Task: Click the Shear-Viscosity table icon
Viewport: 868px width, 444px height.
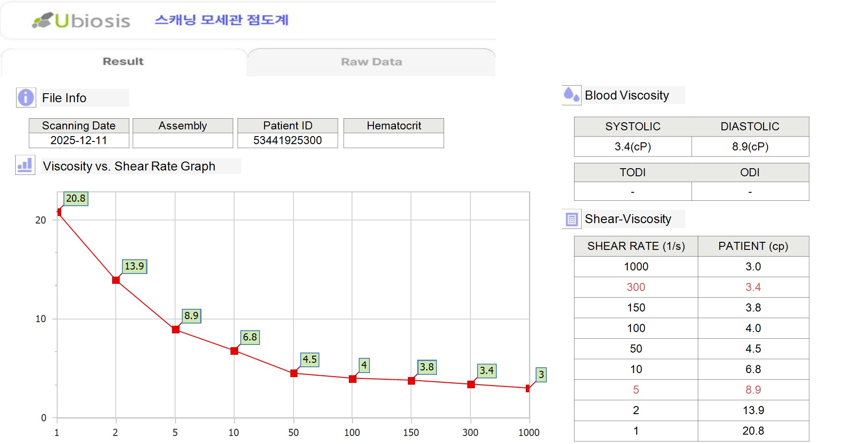Action: [x=571, y=219]
